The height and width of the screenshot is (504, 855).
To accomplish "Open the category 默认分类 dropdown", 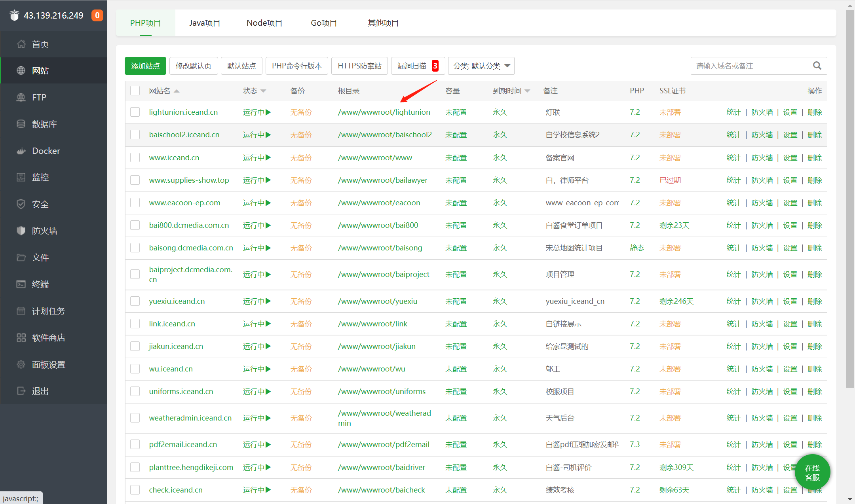I will (x=481, y=66).
